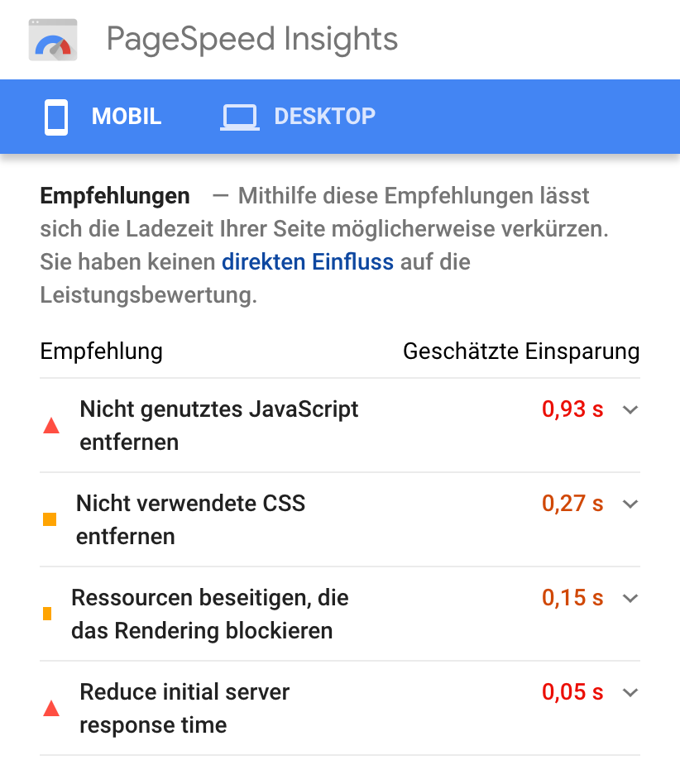Expand the render-blocking resources chevron
Image resolution: width=680 pixels, height=784 pixels.
[x=630, y=598]
